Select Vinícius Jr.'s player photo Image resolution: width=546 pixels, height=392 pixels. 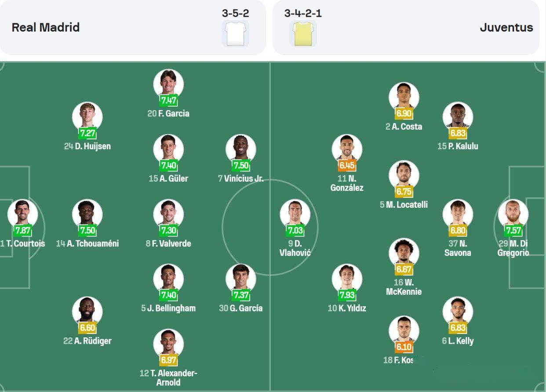point(241,149)
